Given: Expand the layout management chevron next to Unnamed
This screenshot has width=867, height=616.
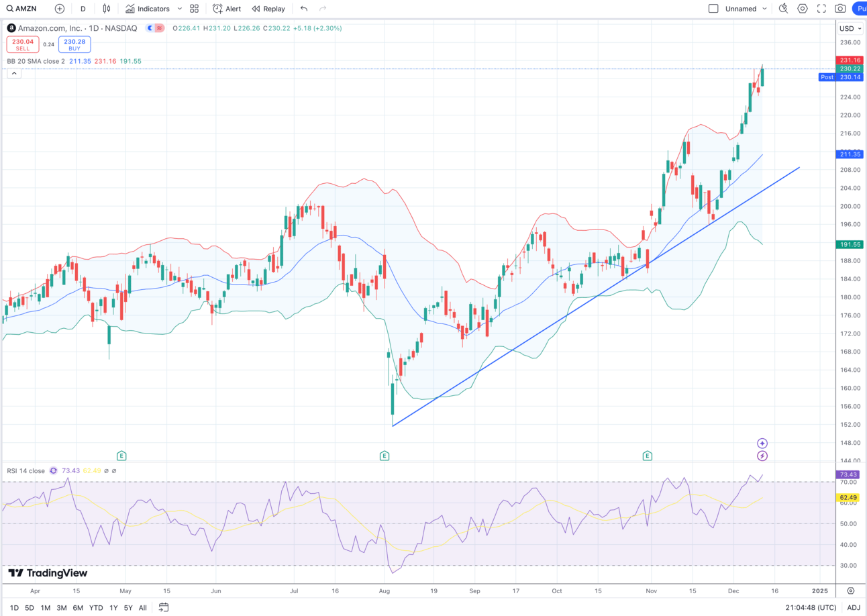Looking at the screenshot, I should point(764,9).
